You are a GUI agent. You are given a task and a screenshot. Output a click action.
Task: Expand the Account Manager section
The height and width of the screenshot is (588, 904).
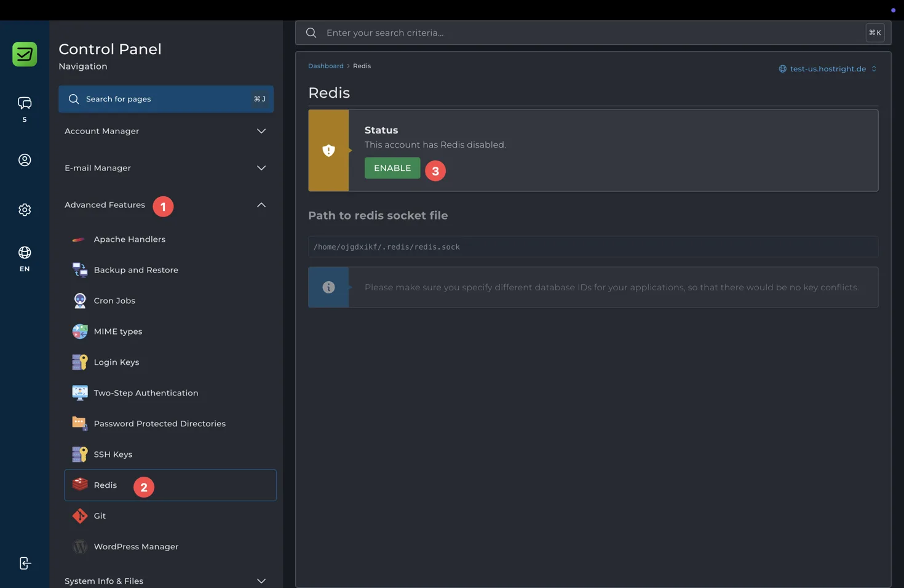[165, 131]
